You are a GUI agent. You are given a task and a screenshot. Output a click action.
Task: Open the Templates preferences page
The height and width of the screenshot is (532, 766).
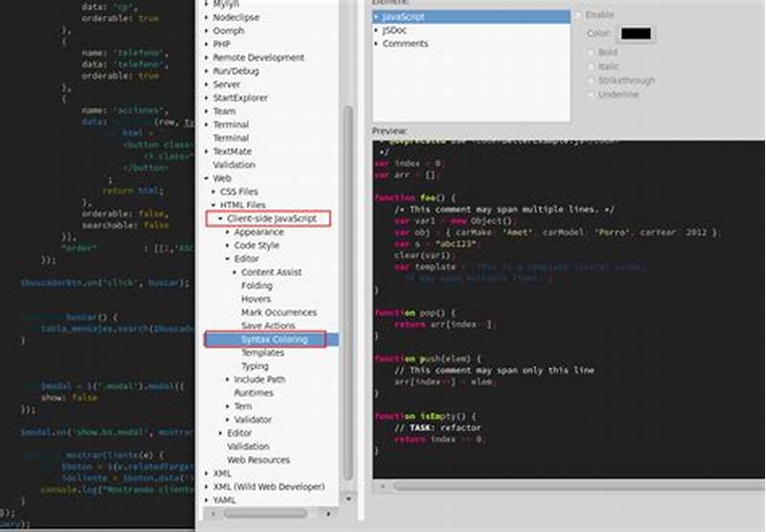pos(262,352)
